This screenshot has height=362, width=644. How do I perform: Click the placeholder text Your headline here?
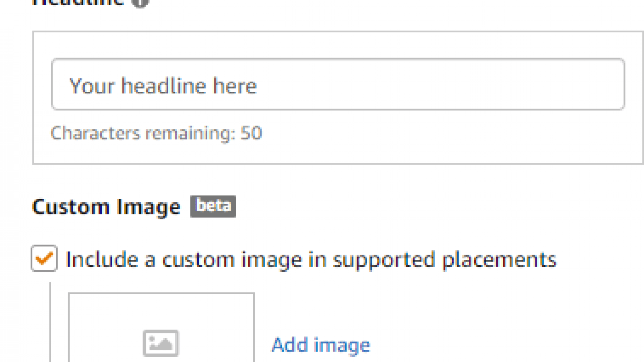tap(163, 86)
